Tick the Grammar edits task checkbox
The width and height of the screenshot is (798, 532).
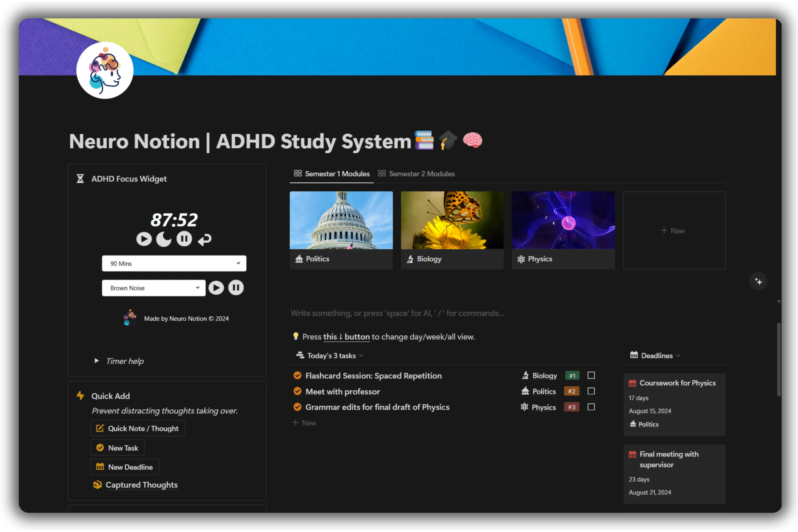point(591,407)
